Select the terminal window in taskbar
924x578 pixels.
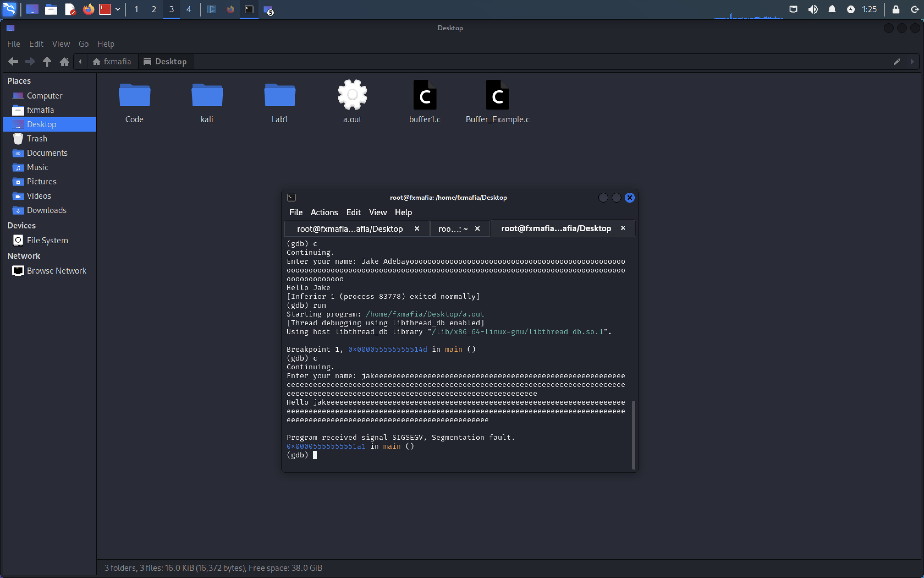pos(249,9)
